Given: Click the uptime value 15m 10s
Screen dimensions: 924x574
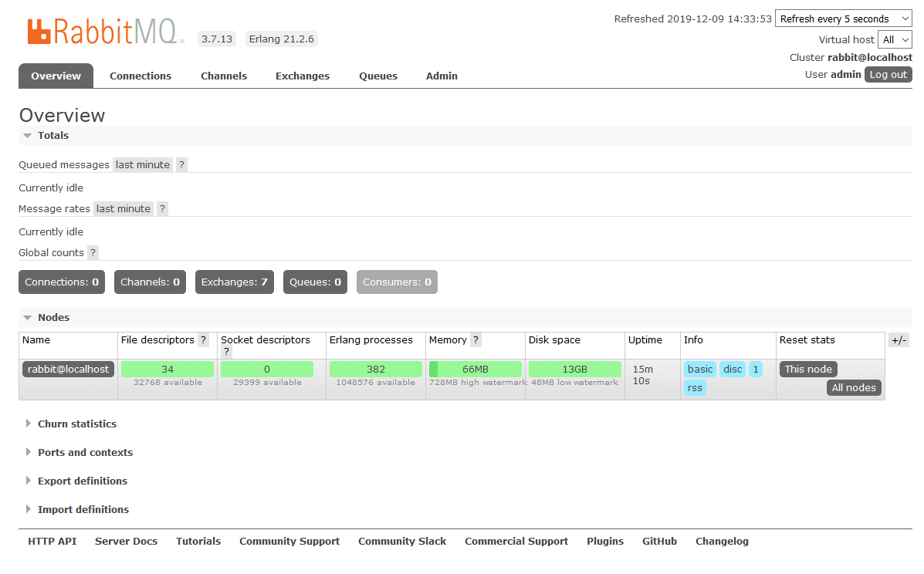Looking at the screenshot, I should (x=642, y=375).
